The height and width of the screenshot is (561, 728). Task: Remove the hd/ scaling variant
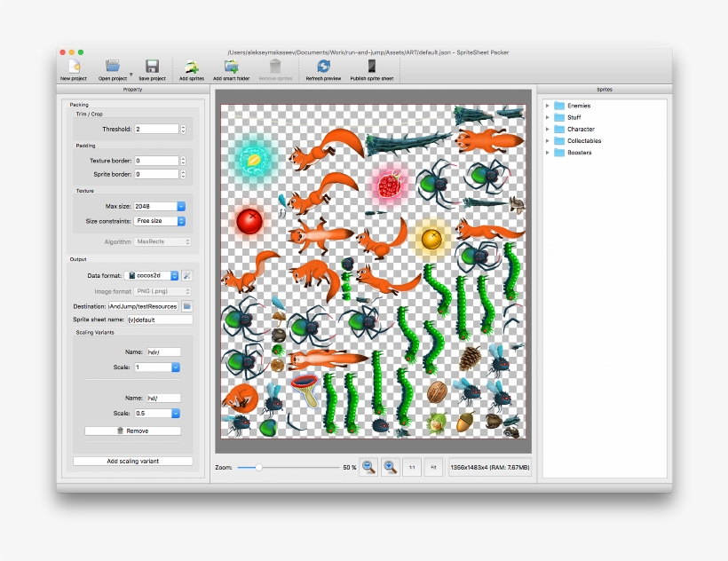click(x=133, y=430)
